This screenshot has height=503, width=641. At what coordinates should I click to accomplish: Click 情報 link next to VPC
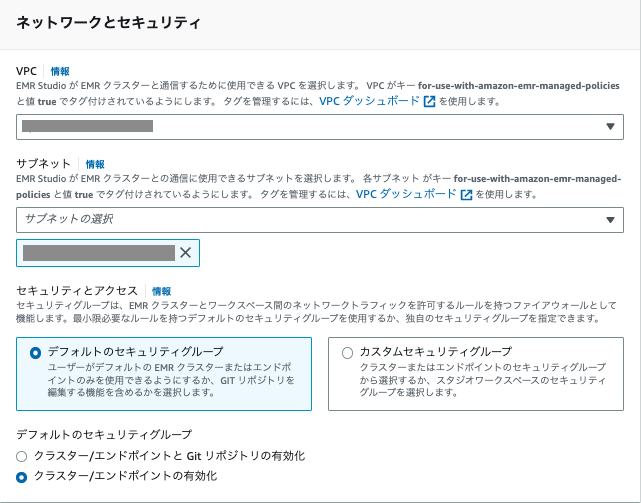click(x=60, y=71)
